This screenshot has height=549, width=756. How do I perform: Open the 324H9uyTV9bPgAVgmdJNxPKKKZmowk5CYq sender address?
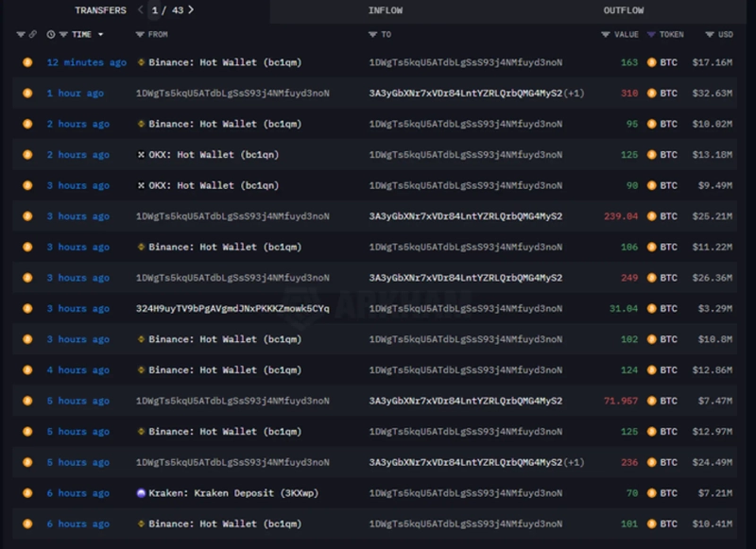click(x=232, y=309)
